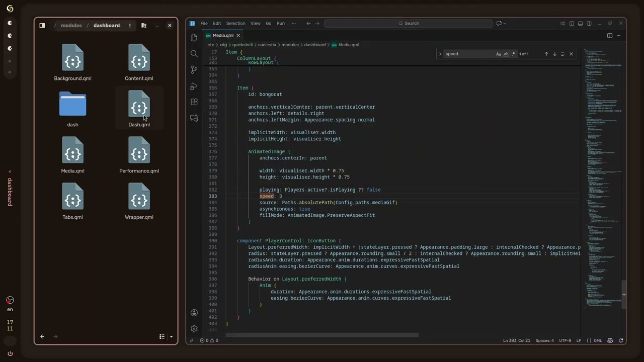Viewport: 644px width, 362px height.
Task: Click the horizontal scrollbar of the code editor
Action: [322, 335]
